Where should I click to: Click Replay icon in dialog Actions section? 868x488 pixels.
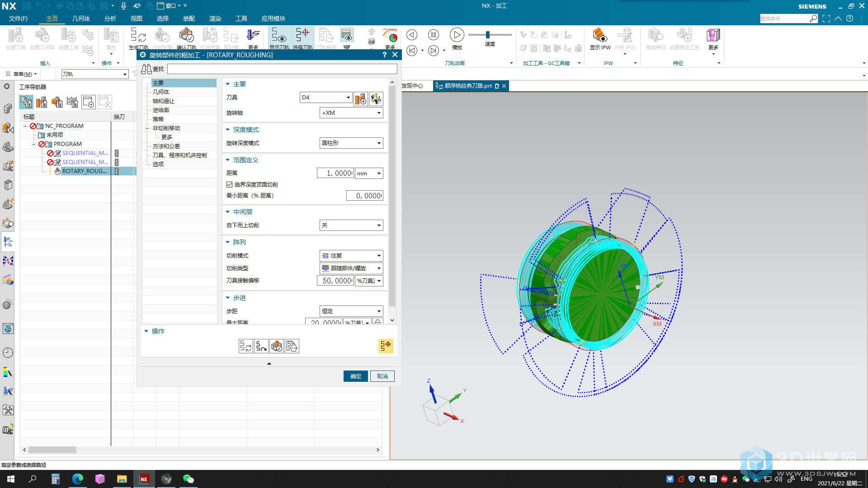261,346
